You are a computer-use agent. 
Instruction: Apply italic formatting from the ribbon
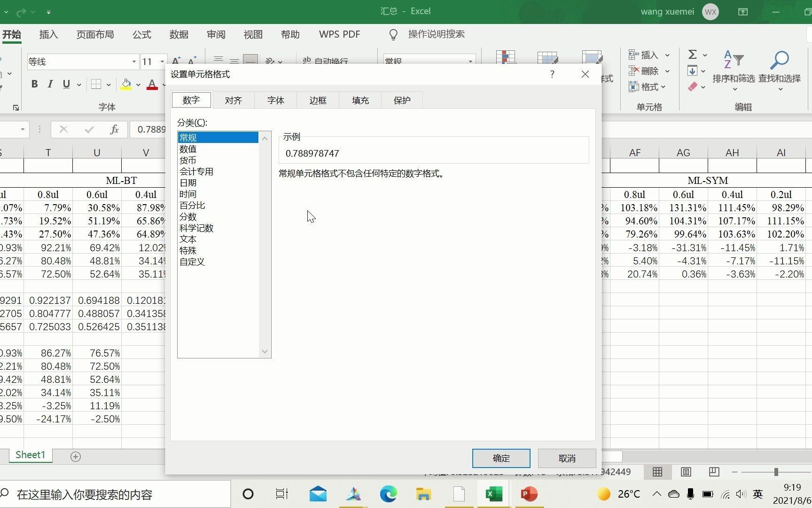tap(50, 84)
